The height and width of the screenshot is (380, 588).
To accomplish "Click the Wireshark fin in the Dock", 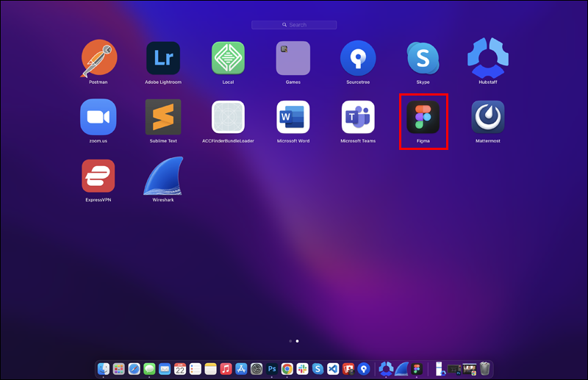I will tap(401, 369).
